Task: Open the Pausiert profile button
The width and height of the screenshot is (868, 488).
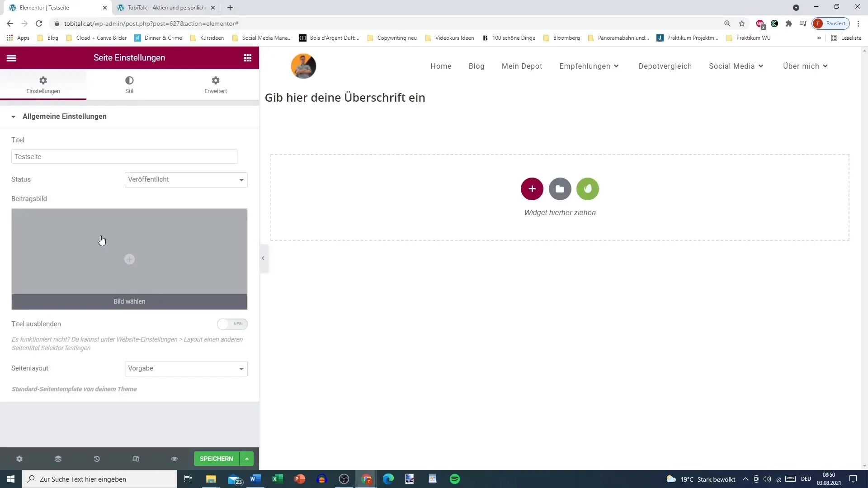Action: 831,23
